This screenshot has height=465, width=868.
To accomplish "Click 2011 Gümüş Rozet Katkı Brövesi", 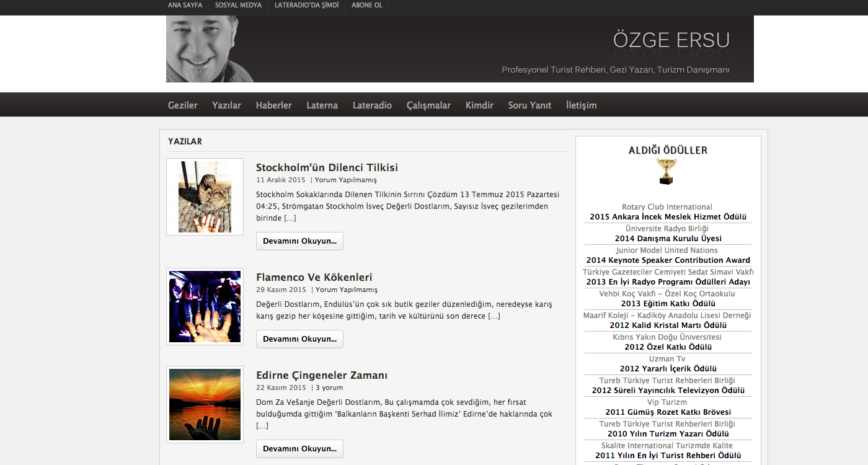I will 668,412.
